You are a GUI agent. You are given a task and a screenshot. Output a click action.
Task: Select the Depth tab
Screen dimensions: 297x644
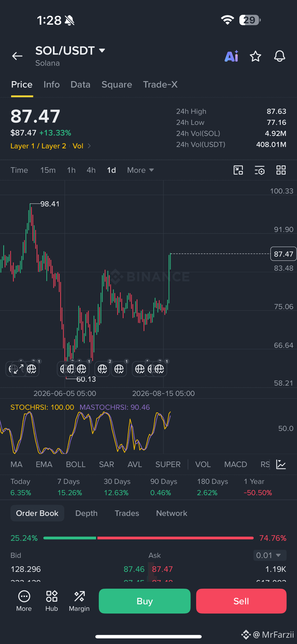(x=86, y=513)
